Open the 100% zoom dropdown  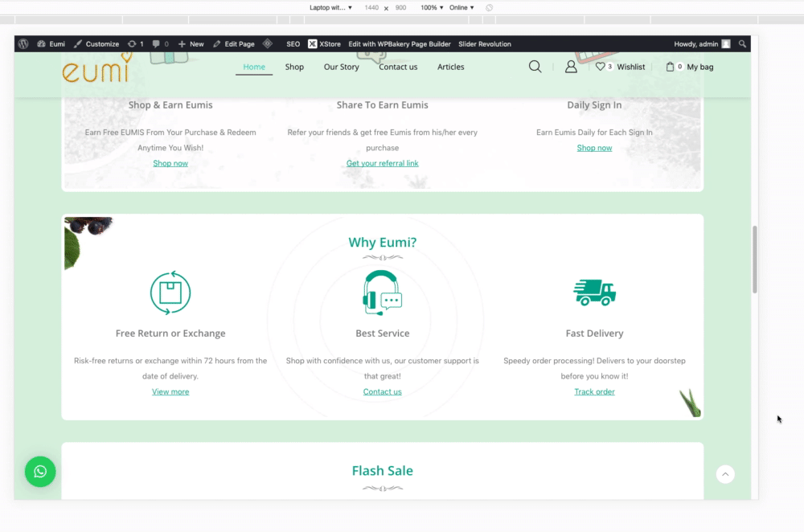pyautogui.click(x=432, y=8)
